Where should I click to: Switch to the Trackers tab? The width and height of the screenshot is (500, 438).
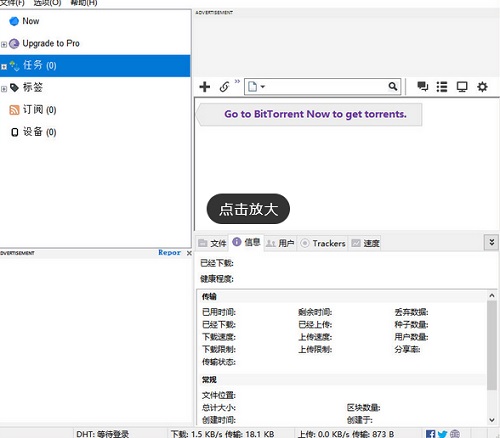[x=323, y=243]
